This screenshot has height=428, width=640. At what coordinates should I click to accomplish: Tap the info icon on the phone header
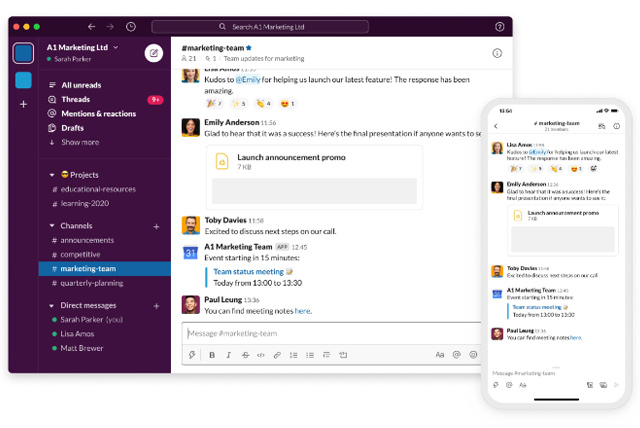coord(616,126)
